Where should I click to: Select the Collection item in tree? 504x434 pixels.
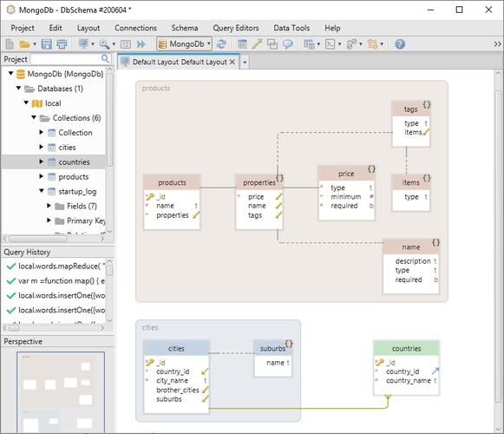click(x=75, y=133)
